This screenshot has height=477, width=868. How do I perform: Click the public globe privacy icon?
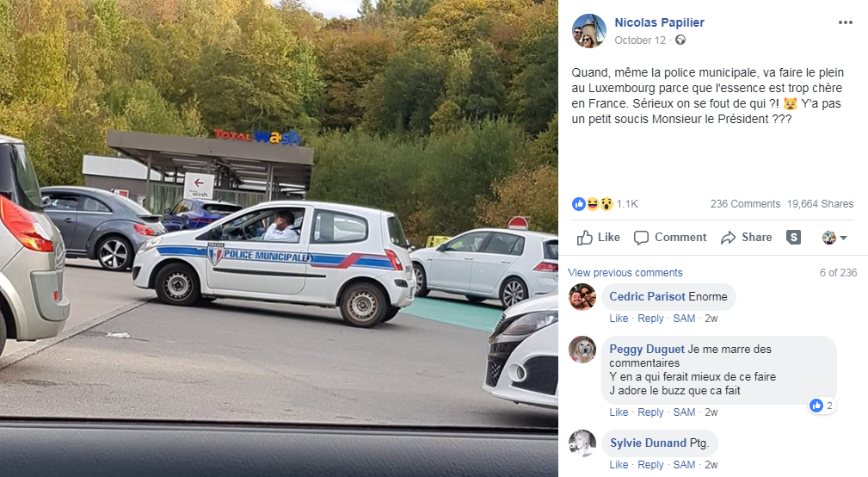[x=680, y=40]
